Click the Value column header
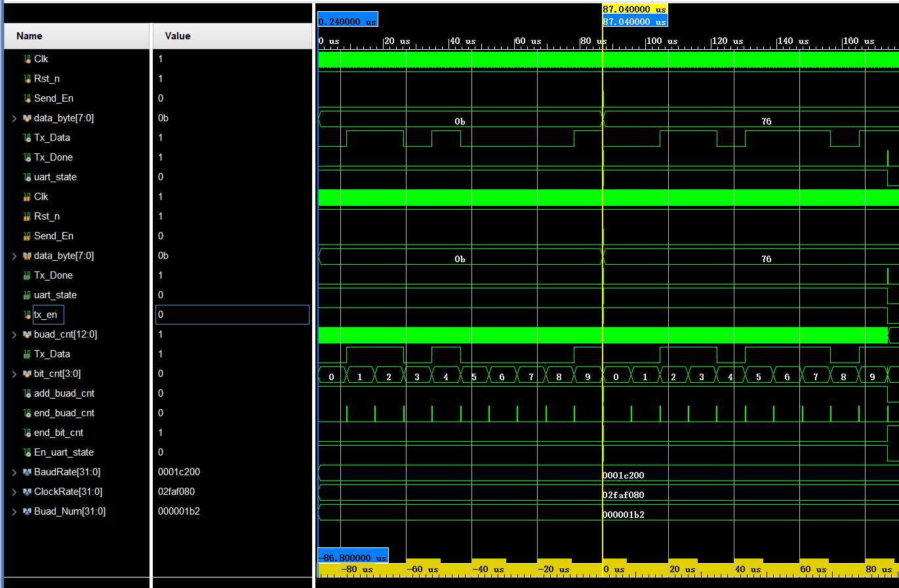The width and height of the screenshot is (899, 588). coord(233,36)
